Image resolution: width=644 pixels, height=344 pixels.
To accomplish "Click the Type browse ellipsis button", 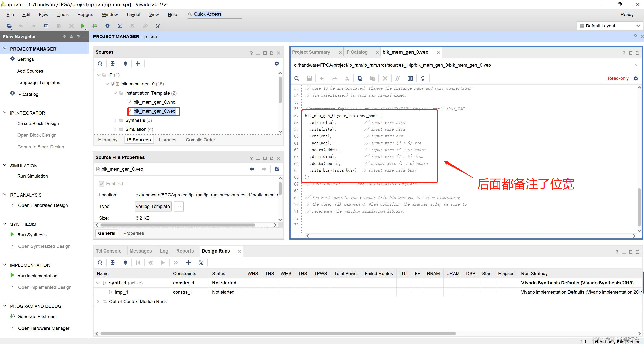I will click(179, 207).
